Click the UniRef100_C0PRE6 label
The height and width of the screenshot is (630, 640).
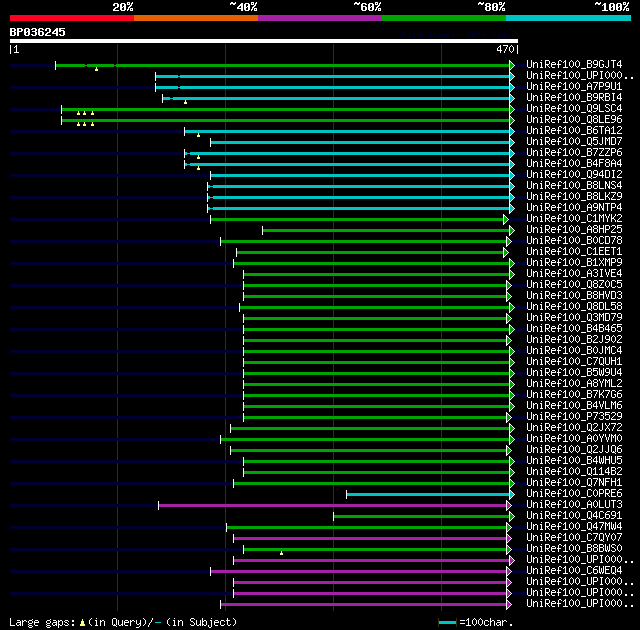click(x=574, y=494)
